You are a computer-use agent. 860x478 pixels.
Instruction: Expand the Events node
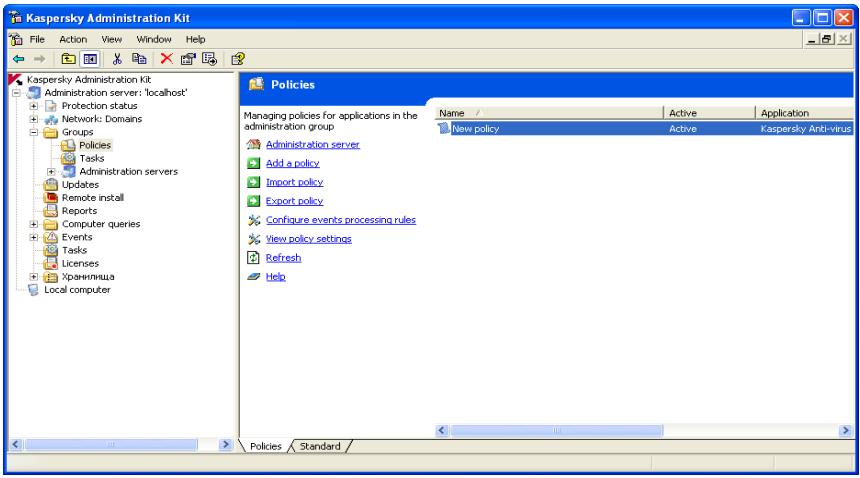[34, 237]
